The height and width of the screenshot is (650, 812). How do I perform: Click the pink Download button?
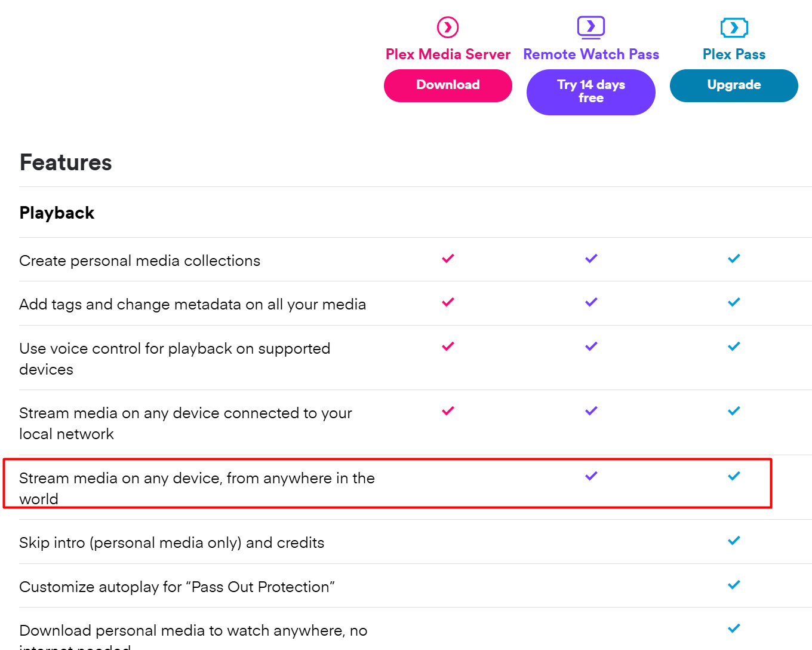coord(448,85)
